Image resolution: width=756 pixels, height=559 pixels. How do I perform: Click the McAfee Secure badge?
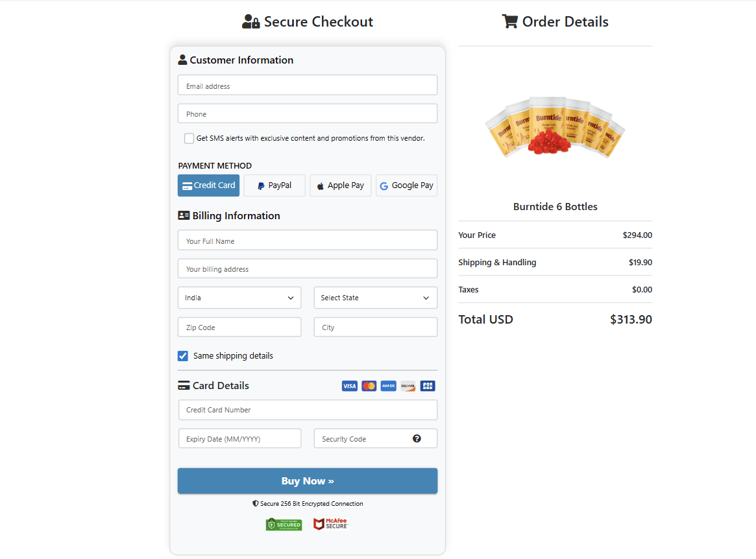[x=331, y=524]
